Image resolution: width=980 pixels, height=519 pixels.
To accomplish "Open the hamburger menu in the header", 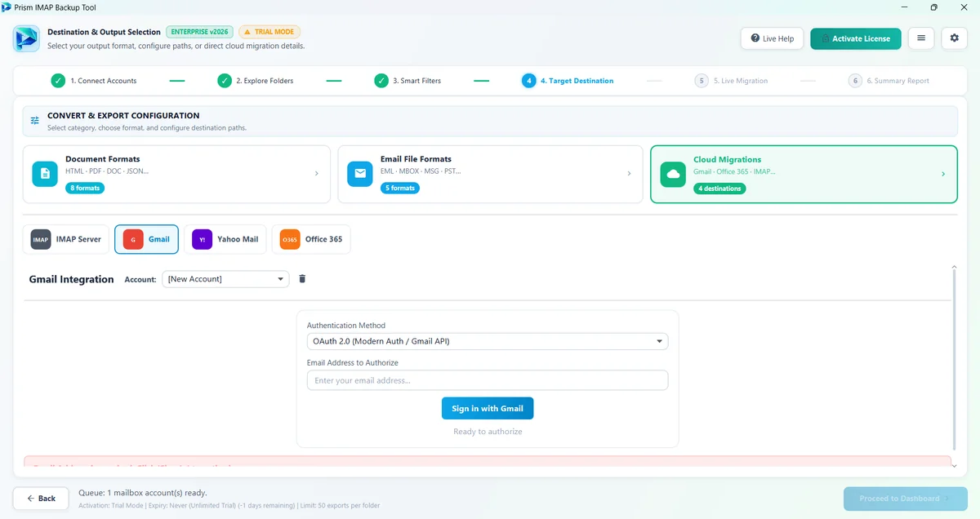I will (921, 38).
